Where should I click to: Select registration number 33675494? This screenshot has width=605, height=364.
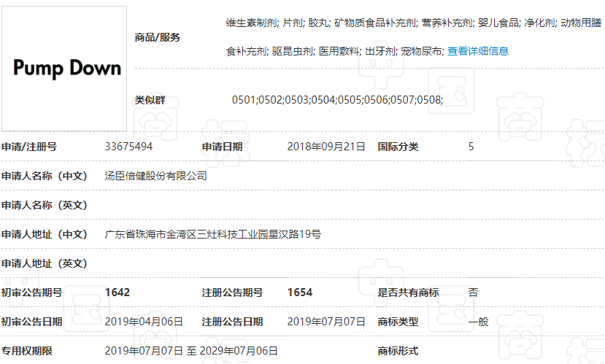(x=128, y=147)
